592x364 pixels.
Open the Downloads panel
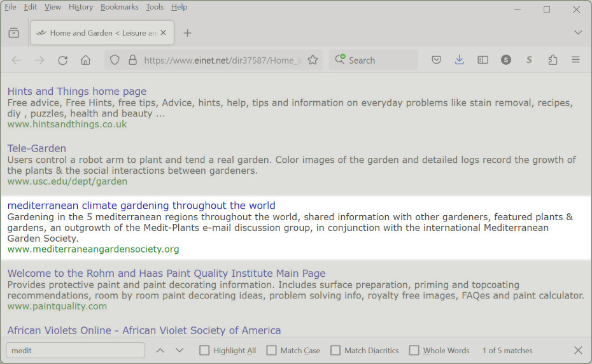[460, 60]
